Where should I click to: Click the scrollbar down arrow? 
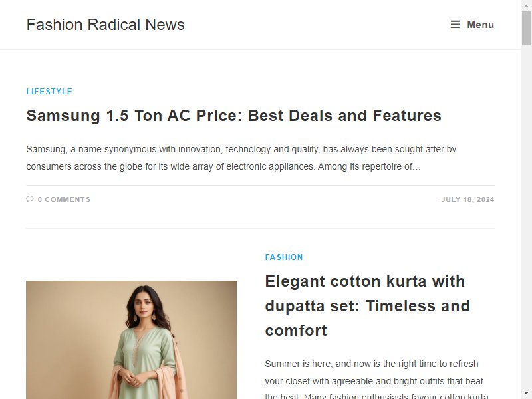(526, 394)
